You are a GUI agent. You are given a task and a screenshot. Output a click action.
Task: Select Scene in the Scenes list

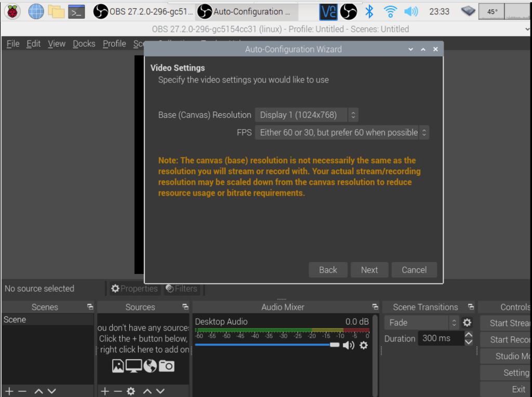point(15,320)
